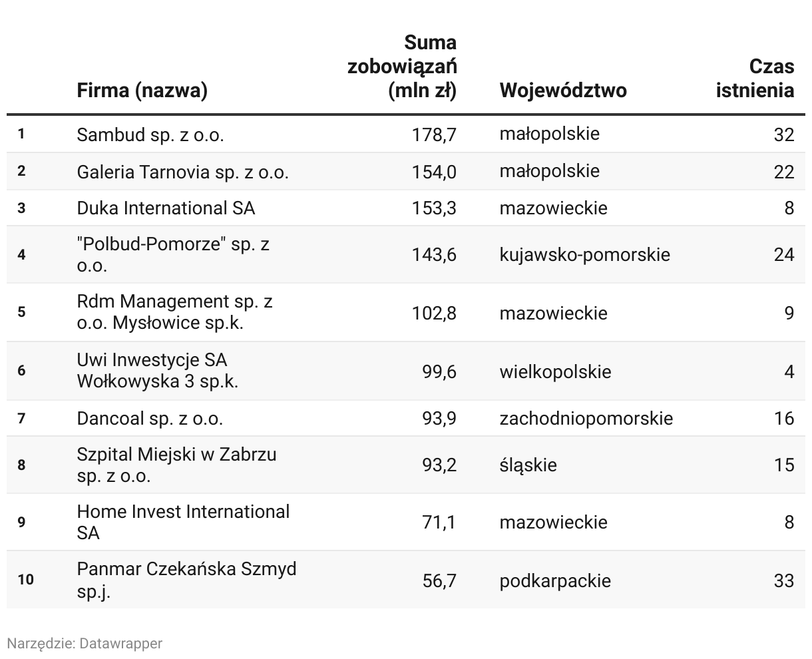Select the Dancoal sp. z o.o. cell
The height and width of the screenshot is (659, 812).
click(x=150, y=419)
